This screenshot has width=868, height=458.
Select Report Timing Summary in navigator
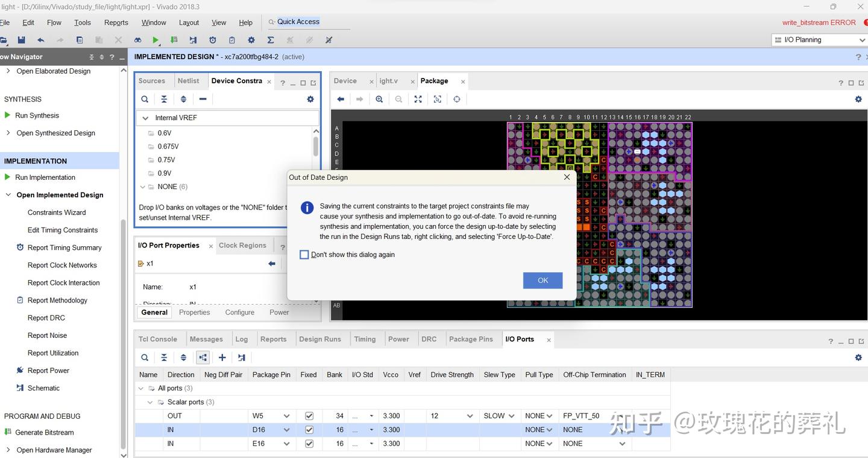[x=64, y=247]
